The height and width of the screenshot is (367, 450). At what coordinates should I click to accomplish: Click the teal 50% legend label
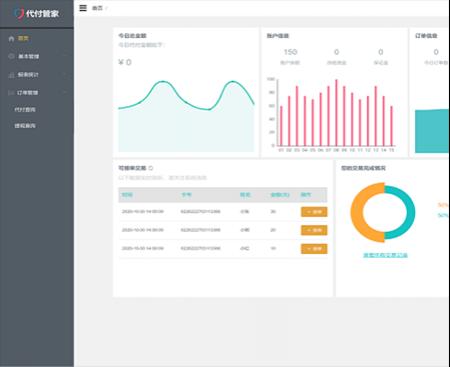[443, 216]
